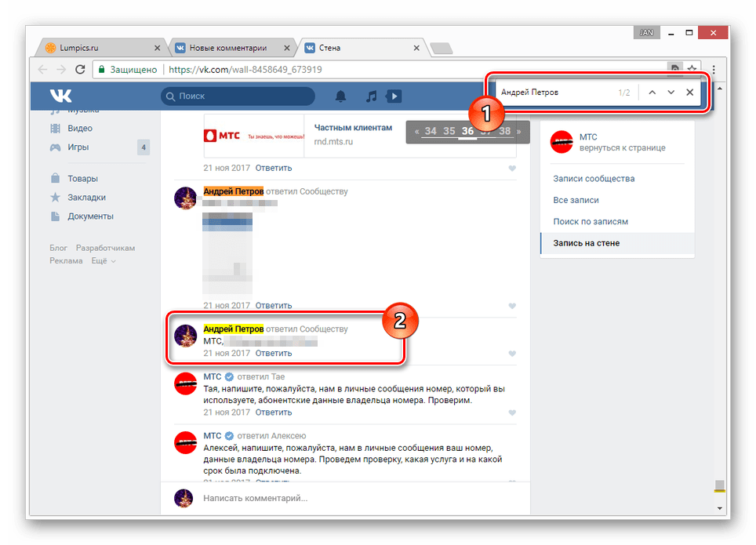Open Chrome three-dot menu
Viewport: 756px width, 545px height.
click(714, 70)
